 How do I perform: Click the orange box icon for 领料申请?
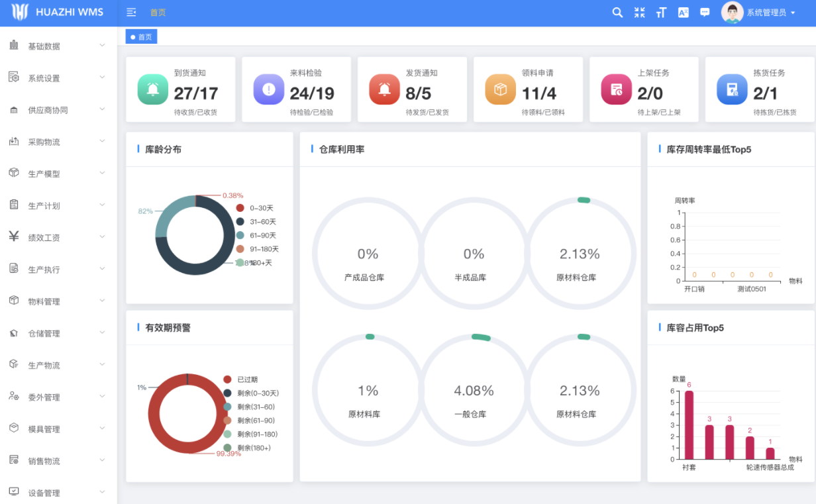pos(501,89)
